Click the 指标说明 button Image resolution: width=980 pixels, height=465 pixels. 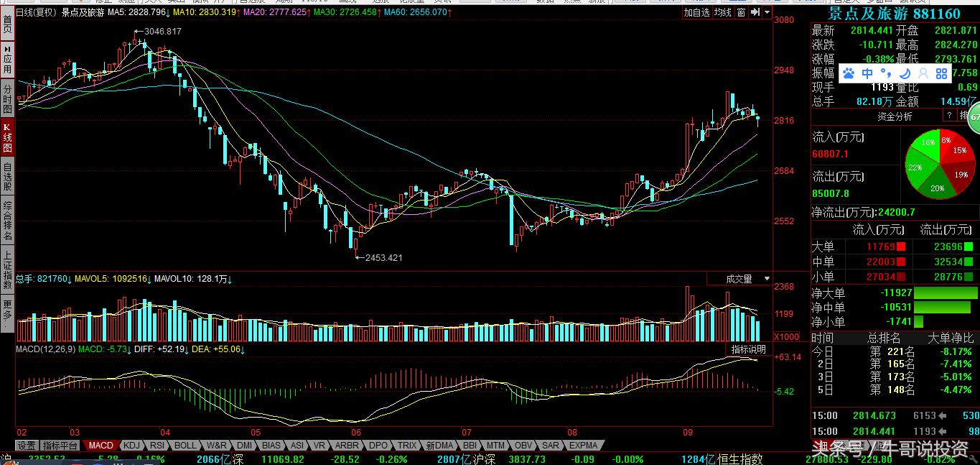[x=748, y=349]
